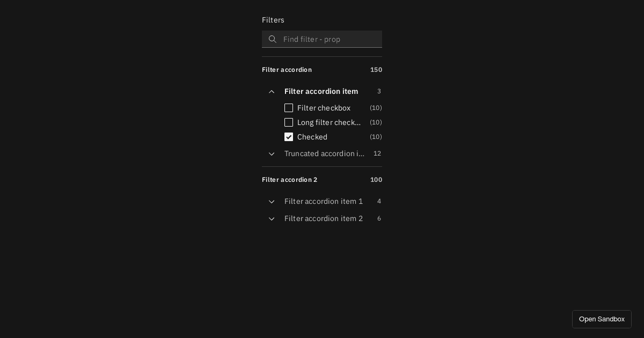This screenshot has width=644, height=338.
Task: Select the Filter accordion header
Action: [287, 70]
